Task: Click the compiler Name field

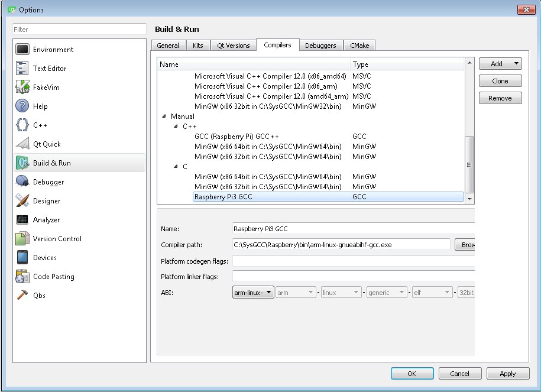Action: tap(354, 228)
